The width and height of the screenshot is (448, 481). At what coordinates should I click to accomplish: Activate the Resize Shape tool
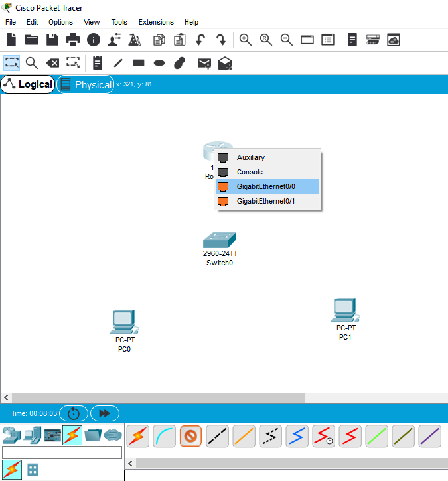point(73,62)
